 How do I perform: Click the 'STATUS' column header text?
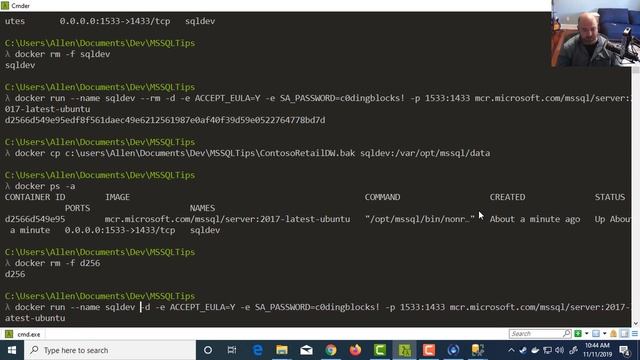click(x=610, y=197)
